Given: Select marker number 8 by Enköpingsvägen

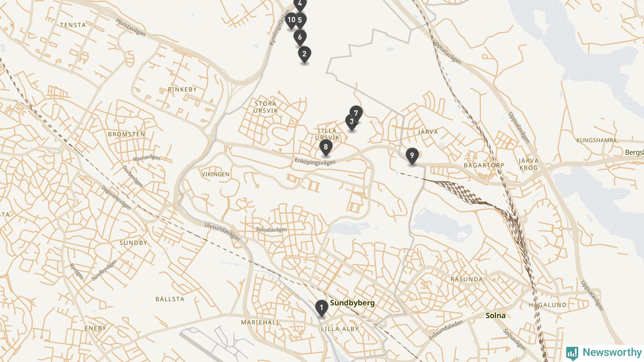Looking at the screenshot, I should coord(326,147).
